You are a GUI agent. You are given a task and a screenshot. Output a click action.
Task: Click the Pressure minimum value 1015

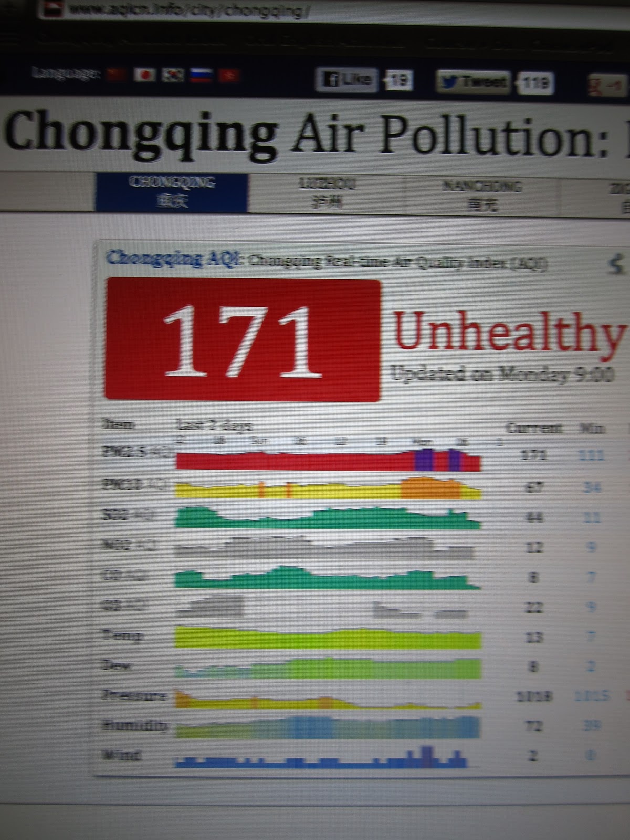click(x=592, y=697)
